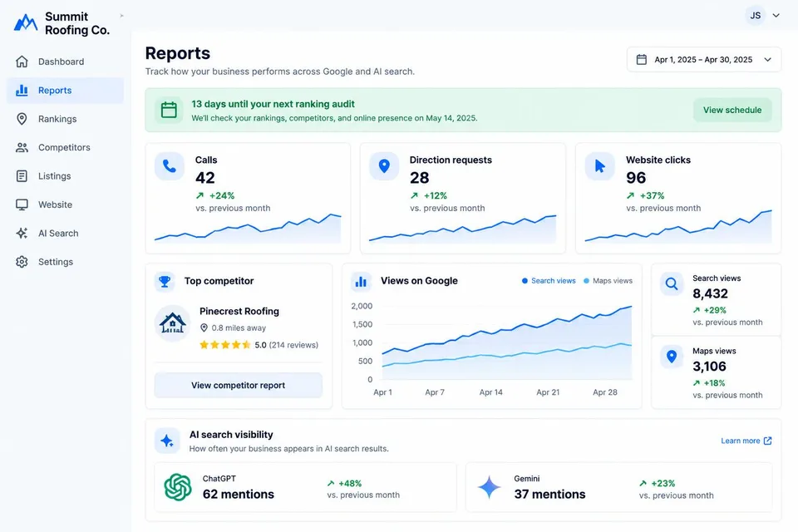798x532 pixels.
Task: Click the "42" calls value
Action: 205,178
